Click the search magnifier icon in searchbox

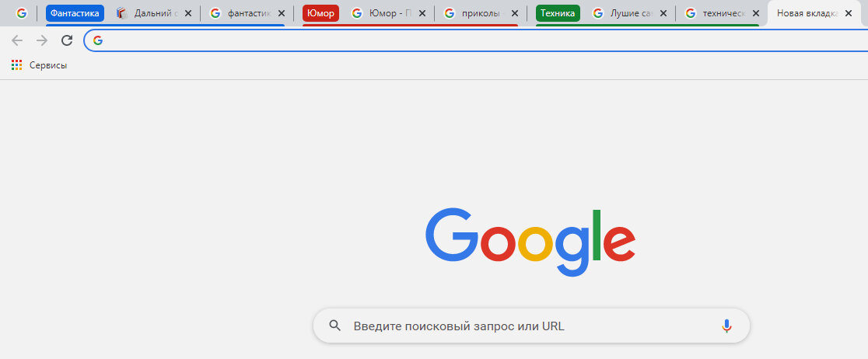[335, 326]
